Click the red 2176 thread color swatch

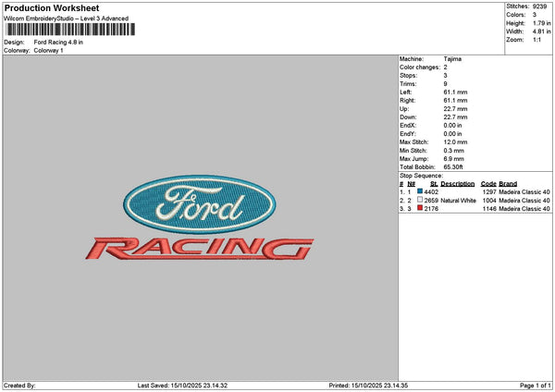click(420, 209)
